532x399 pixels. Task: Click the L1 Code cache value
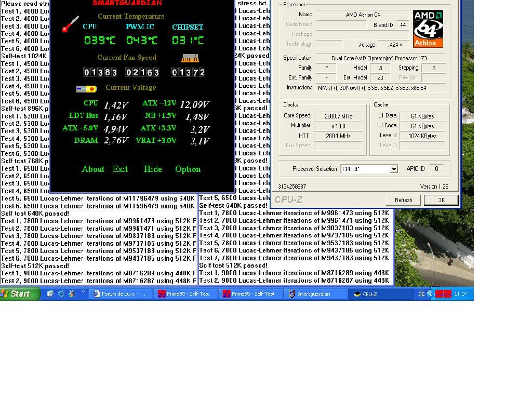point(422,126)
